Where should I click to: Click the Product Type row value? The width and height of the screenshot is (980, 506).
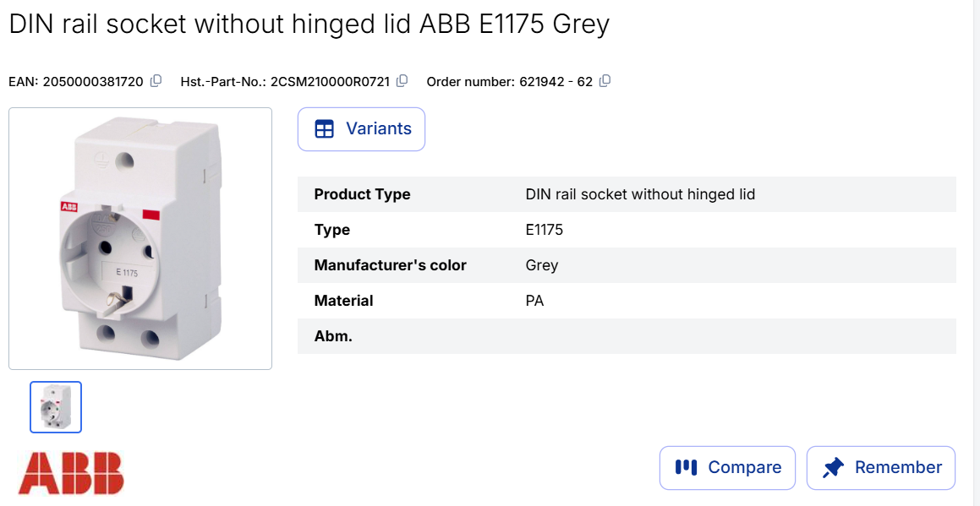[640, 194]
